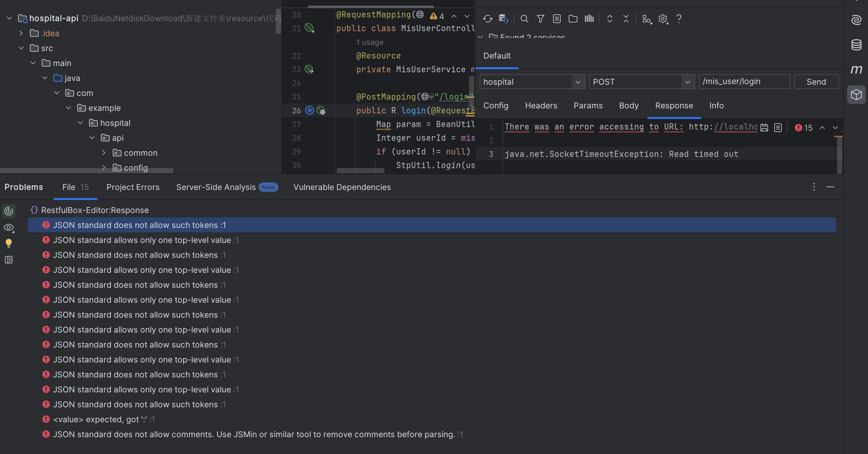The image size is (868, 454).
Task: Click the folder icon in RestfulBox toolbar
Action: [x=573, y=19]
